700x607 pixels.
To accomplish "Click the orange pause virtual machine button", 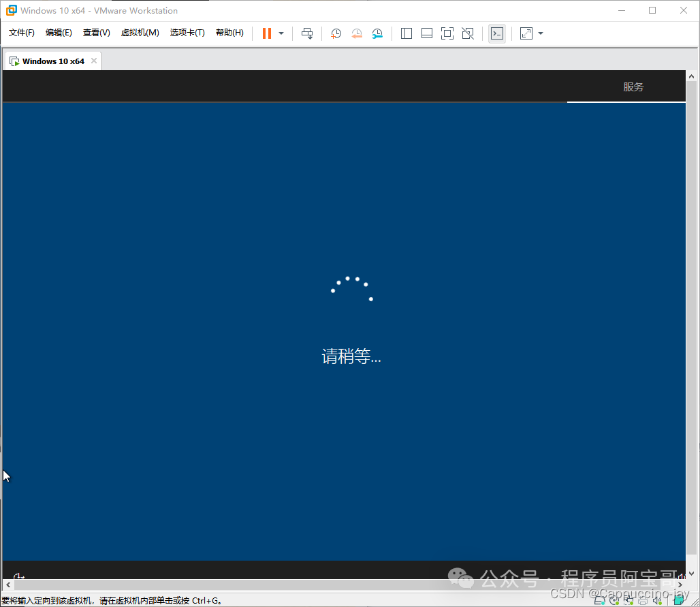I will pos(266,33).
